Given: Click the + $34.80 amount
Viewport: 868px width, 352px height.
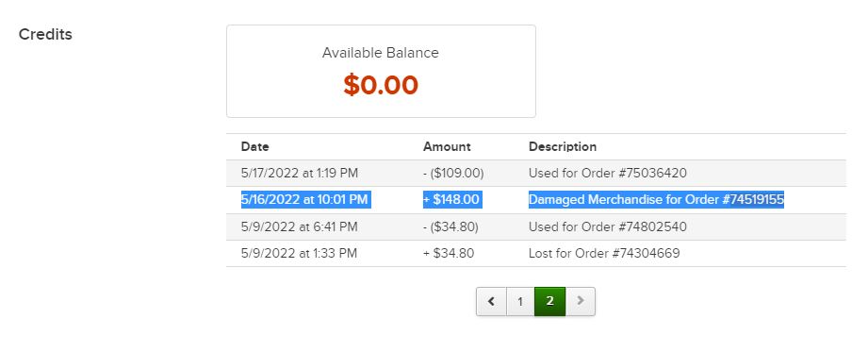Looking at the screenshot, I should click(x=449, y=253).
